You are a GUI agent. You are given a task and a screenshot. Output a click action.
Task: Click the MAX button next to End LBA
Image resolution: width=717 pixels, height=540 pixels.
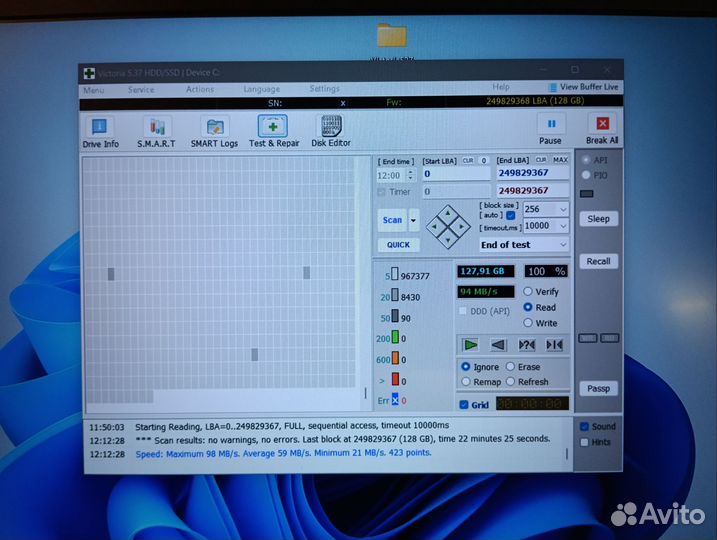[x=560, y=160]
